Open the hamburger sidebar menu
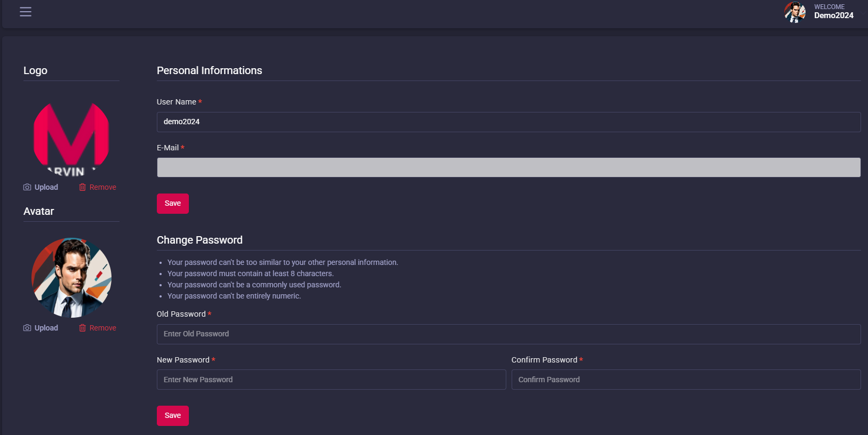 26,12
